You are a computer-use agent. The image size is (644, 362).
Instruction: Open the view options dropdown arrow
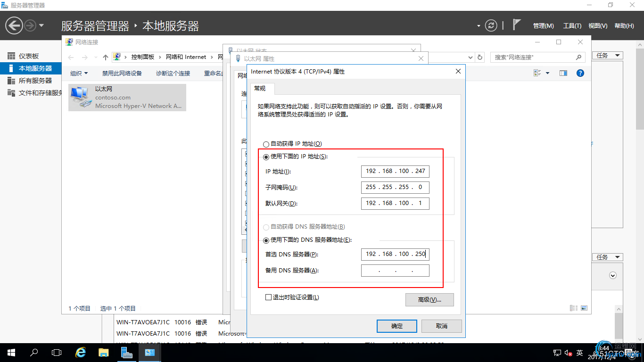pyautogui.click(x=547, y=73)
